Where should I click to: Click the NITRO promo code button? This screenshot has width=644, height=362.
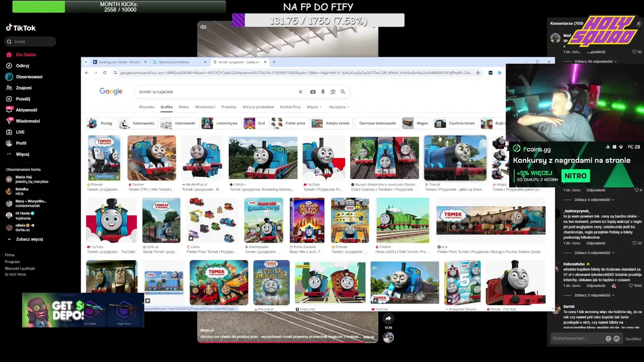[x=575, y=176]
